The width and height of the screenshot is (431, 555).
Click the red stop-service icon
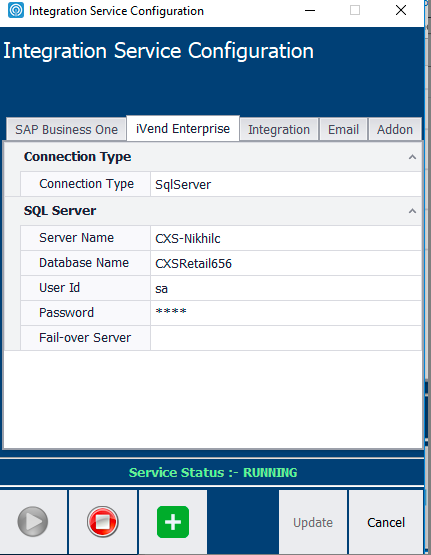tap(103, 522)
